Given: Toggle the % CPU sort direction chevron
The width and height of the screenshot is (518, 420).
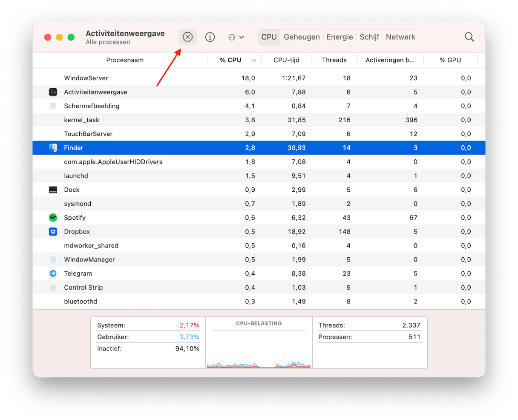Looking at the screenshot, I should [254, 60].
